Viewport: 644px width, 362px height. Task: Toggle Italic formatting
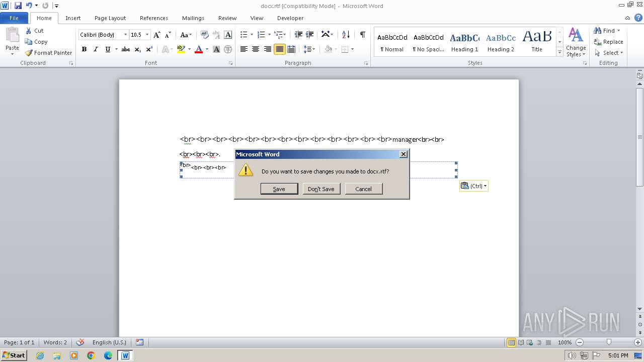[96, 49]
